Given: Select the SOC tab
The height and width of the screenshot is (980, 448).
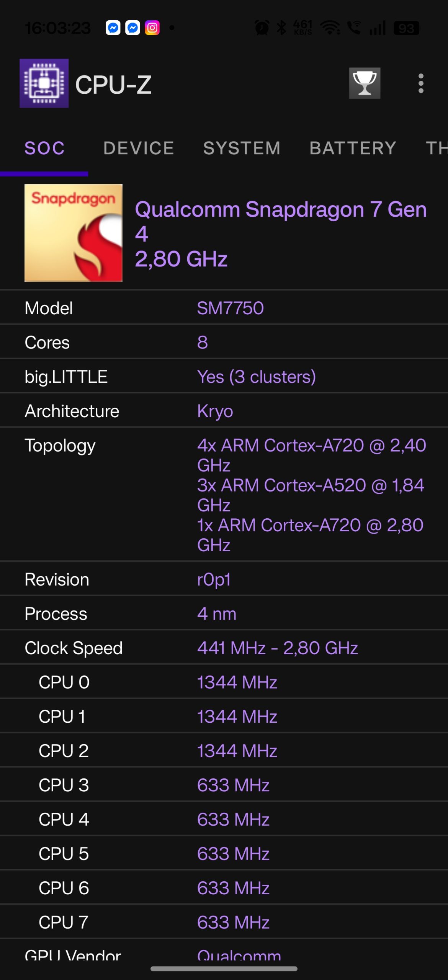Looking at the screenshot, I should click(44, 149).
